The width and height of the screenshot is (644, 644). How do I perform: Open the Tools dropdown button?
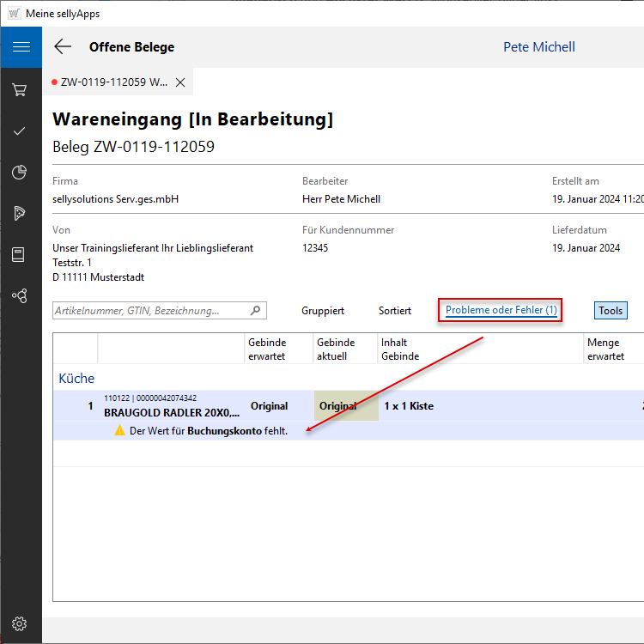pyautogui.click(x=611, y=311)
